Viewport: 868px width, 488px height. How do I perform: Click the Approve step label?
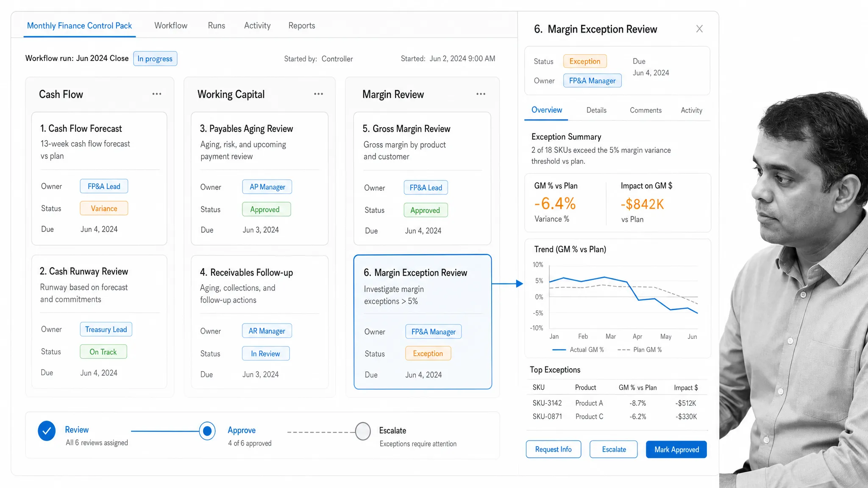(x=242, y=430)
